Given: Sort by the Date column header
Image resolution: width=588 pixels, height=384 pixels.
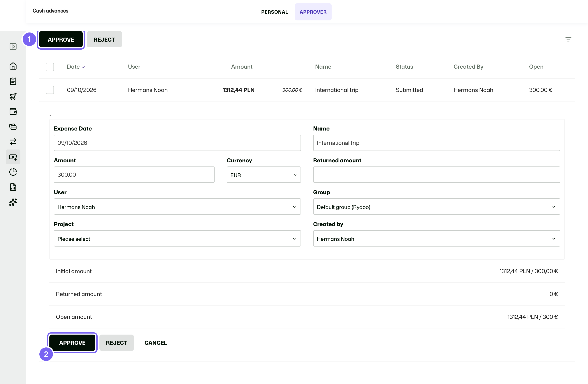Looking at the screenshot, I should pyautogui.click(x=76, y=67).
